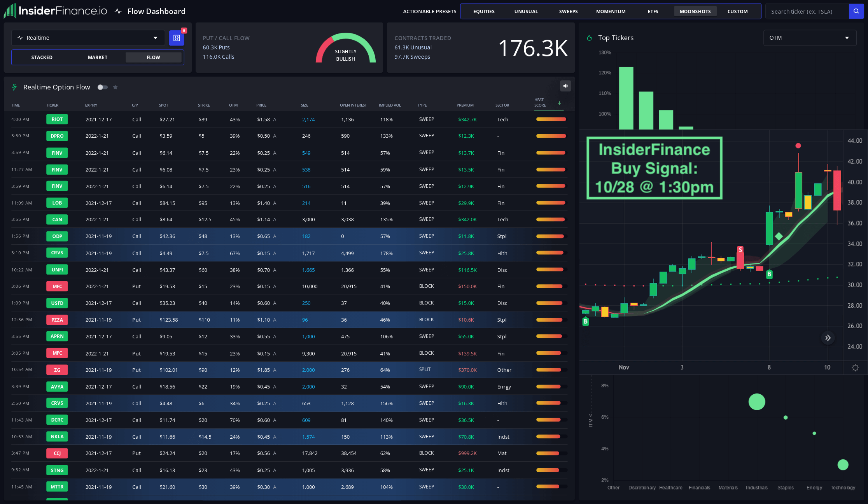Click the red ZG ticker button

coord(57,370)
